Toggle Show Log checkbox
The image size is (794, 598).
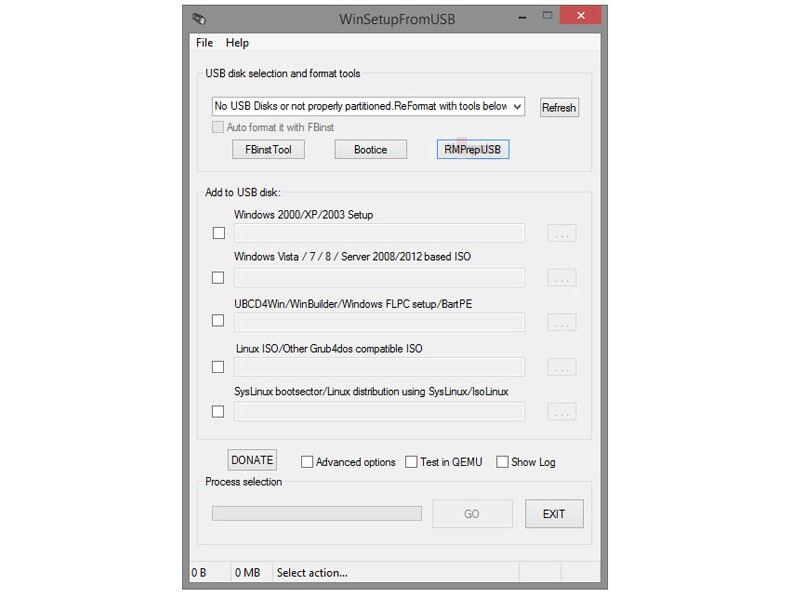pyautogui.click(x=502, y=462)
